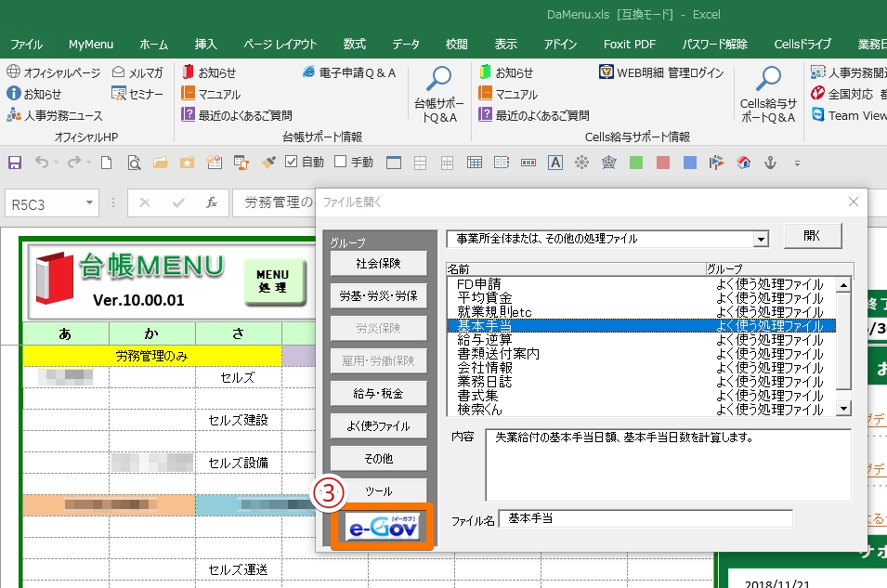Screen dimensions: 887x588
Task: Click the open folder icon
Action: coord(161,163)
